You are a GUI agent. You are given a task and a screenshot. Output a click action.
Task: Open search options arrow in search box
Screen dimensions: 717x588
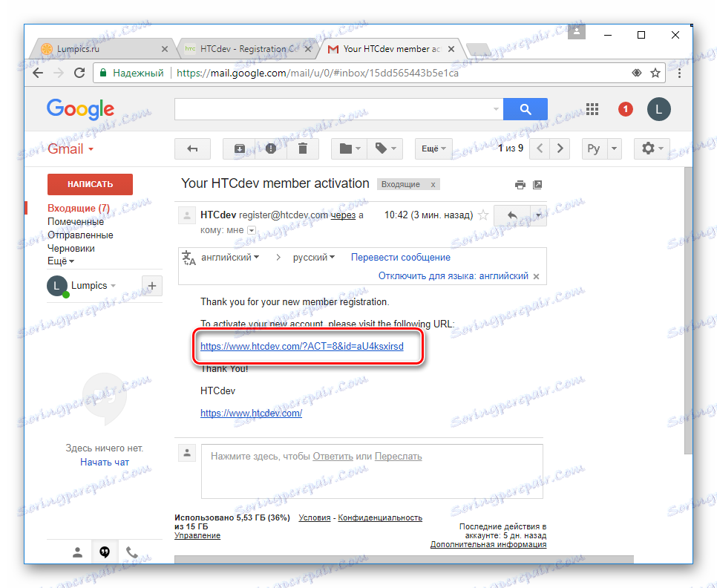496,109
